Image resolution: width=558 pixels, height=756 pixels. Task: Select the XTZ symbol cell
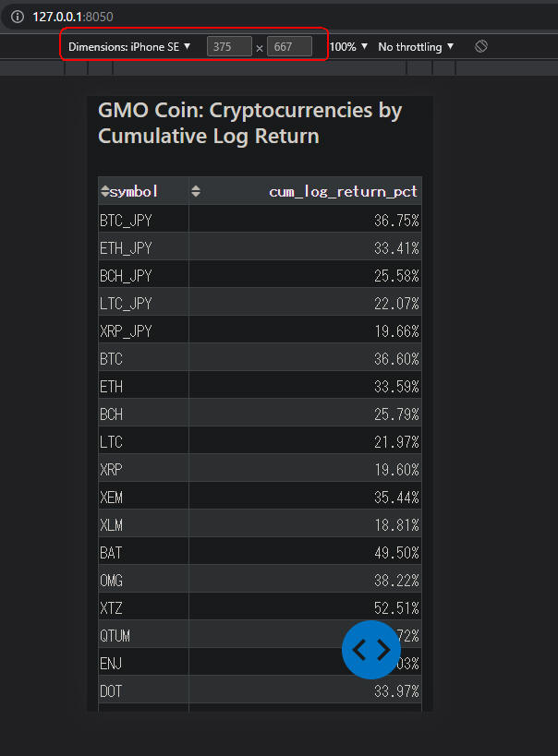[143, 608]
